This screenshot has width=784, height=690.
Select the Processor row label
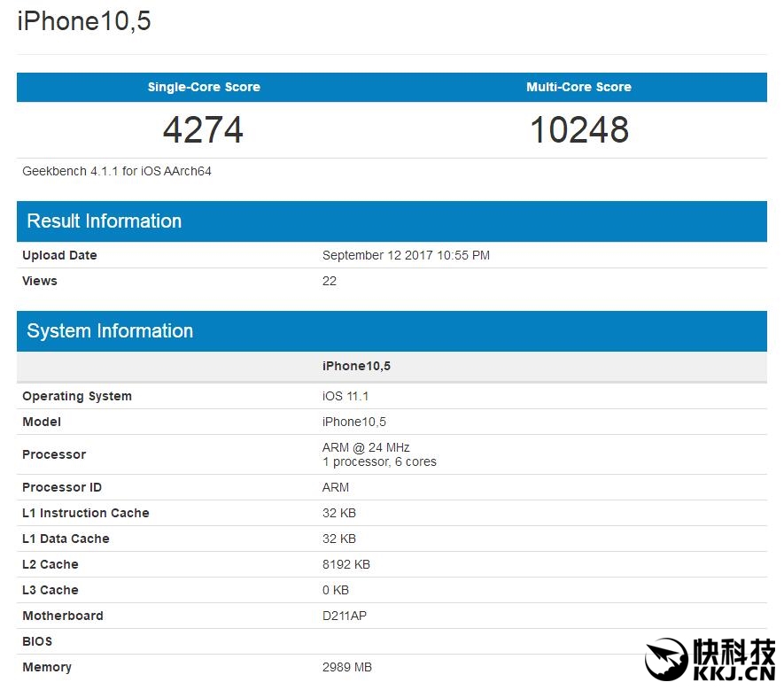pos(54,454)
